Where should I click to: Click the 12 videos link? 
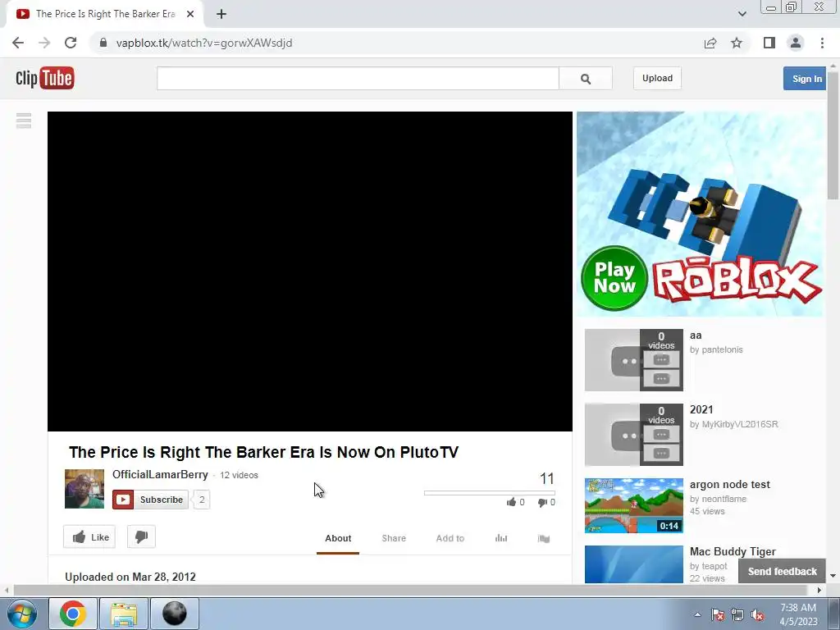point(239,475)
